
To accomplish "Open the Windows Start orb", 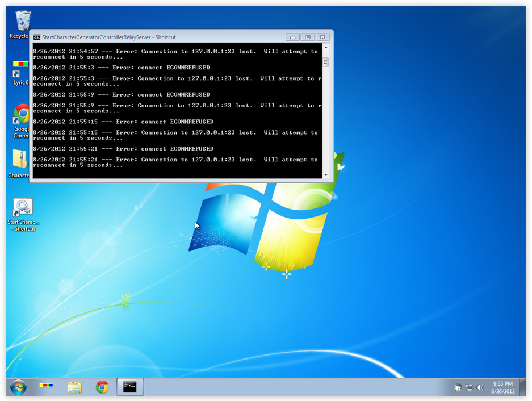I will tap(18, 387).
